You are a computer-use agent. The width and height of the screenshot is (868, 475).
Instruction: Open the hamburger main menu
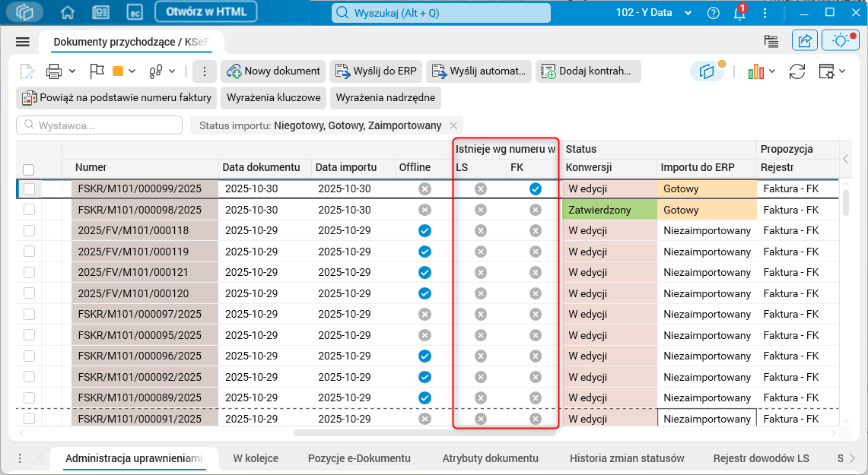point(23,42)
